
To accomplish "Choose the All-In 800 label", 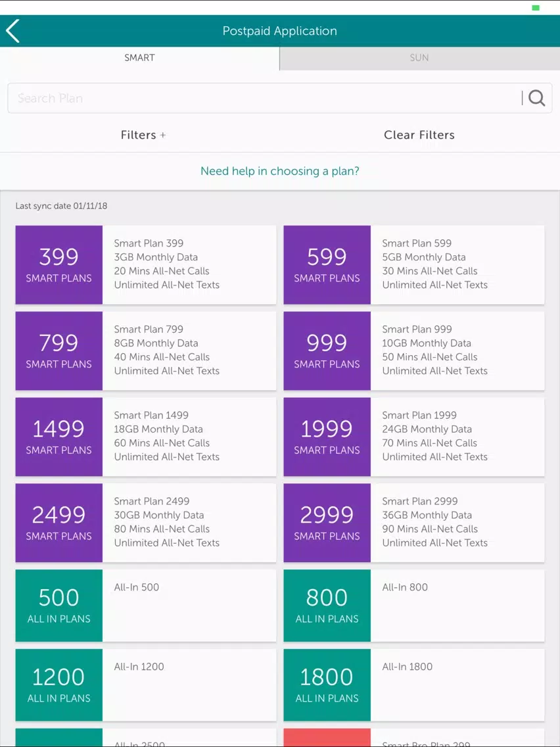I will click(405, 587).
